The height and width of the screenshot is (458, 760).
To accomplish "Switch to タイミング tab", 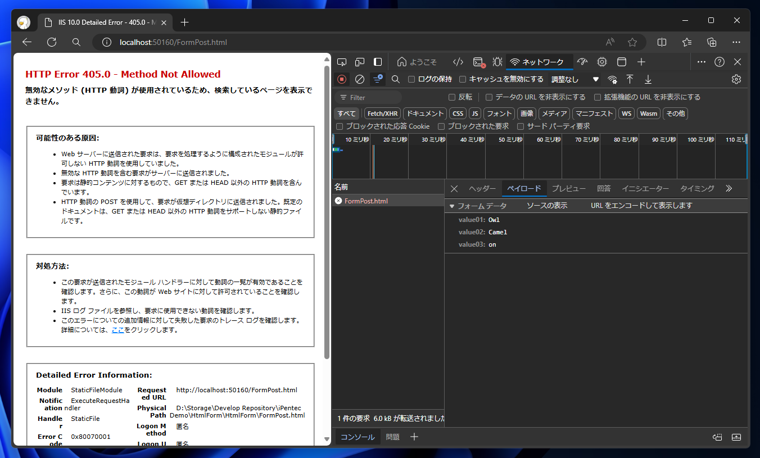I will (697, 189).
